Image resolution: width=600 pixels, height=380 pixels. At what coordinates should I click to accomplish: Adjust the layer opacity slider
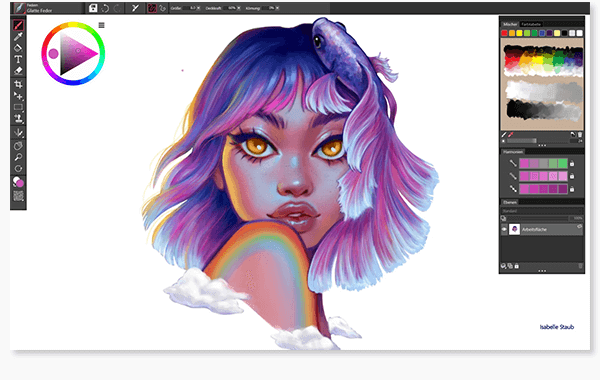click(538, 218)
